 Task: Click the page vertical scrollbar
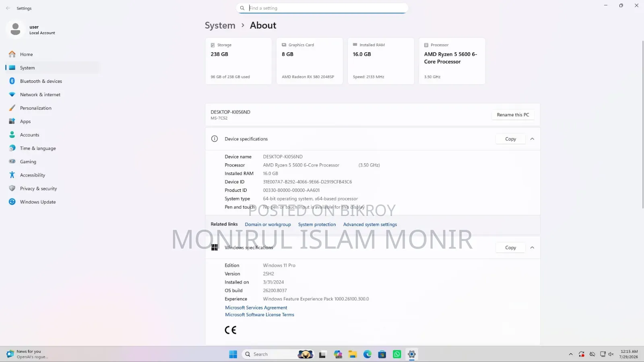642,125
